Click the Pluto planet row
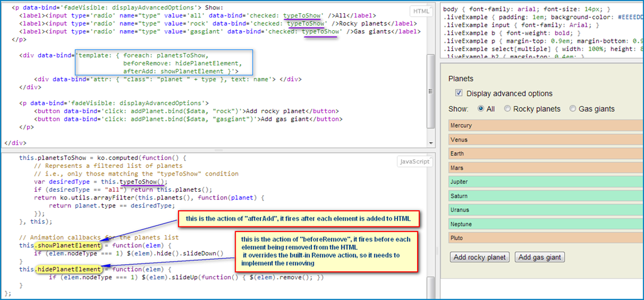Screen dimensions: 644x300 (x=541, y=238)
